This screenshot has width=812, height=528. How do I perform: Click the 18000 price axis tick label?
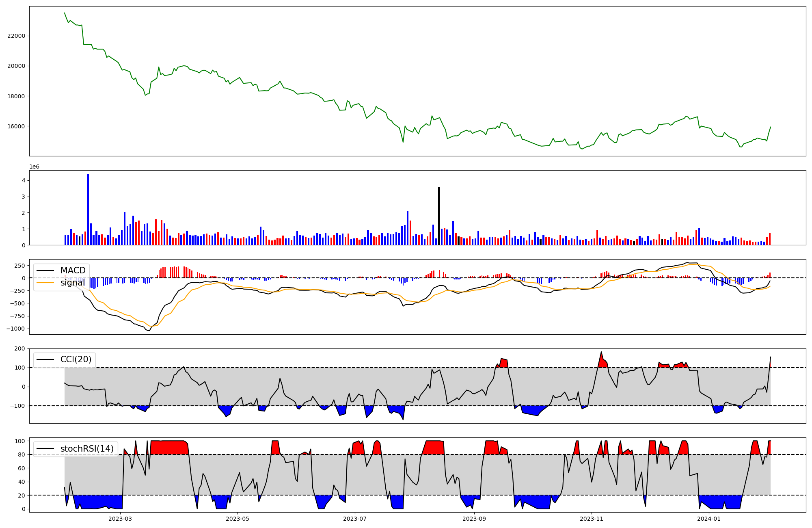click(x=16, y=96)
